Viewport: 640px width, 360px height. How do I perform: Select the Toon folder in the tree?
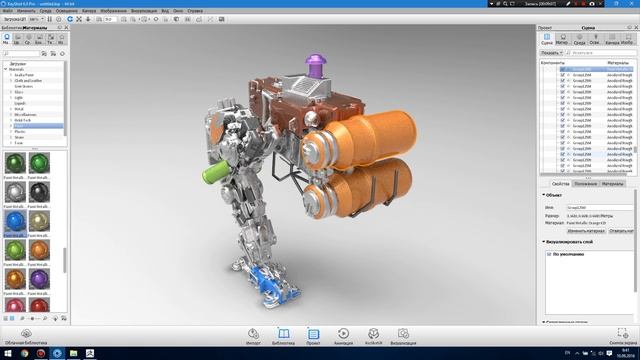tap(19, 143)
